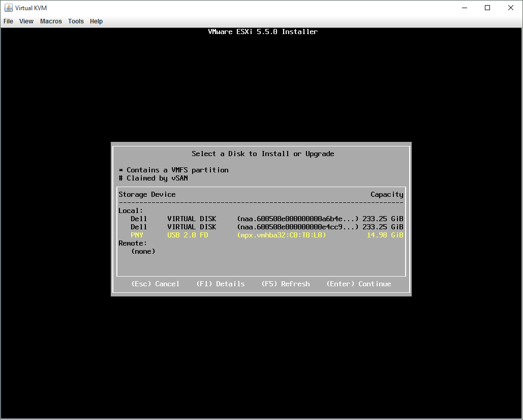Select the Dell virtual disk ending a6b4e
The width and height of the screenshot is (523, 420).
click(261, 219)
